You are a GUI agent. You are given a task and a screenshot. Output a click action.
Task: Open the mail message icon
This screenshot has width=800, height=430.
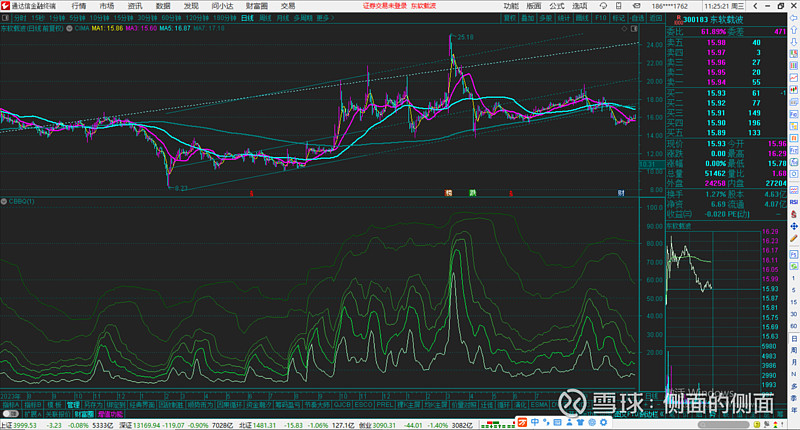point(636,6)
